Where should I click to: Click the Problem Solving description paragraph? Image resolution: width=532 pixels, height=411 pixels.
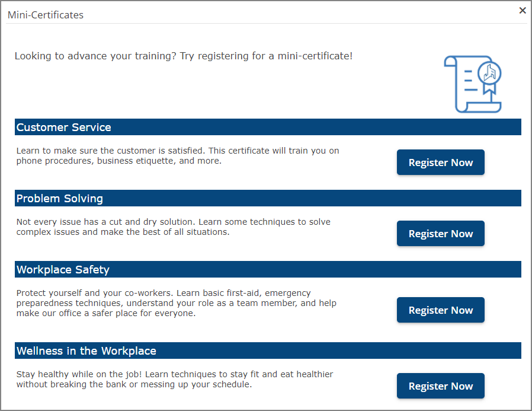[174, 227]
